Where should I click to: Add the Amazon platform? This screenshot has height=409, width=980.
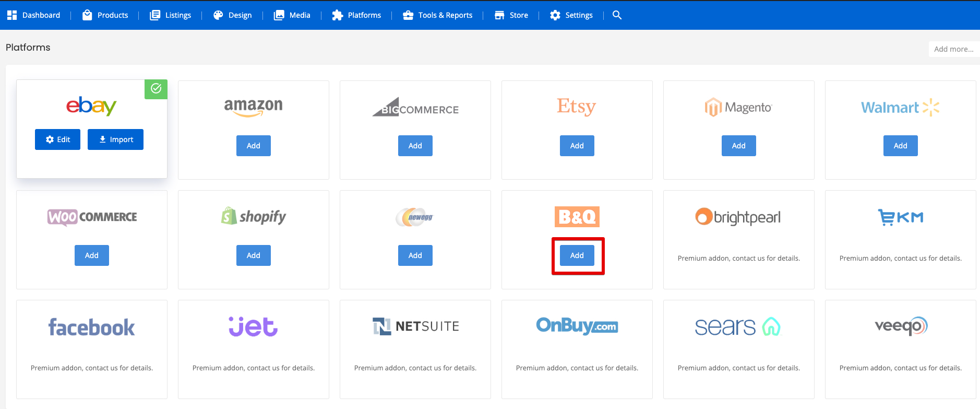pos(254,146)
